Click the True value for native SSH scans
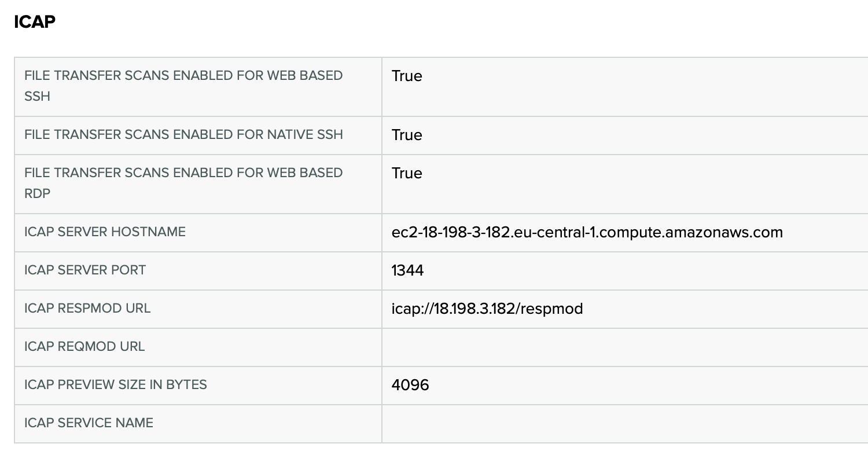868x462 pixels. point(407,135)
